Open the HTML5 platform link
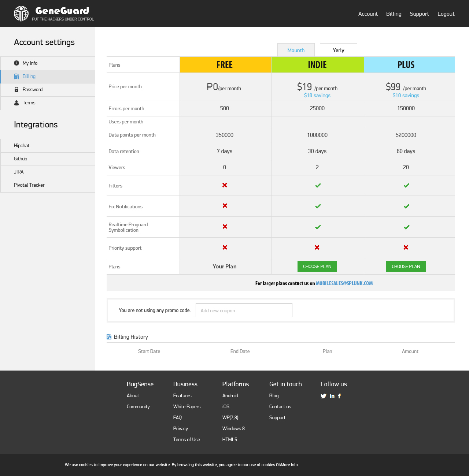This screenshot has height=476, width=469. point(229,440)
